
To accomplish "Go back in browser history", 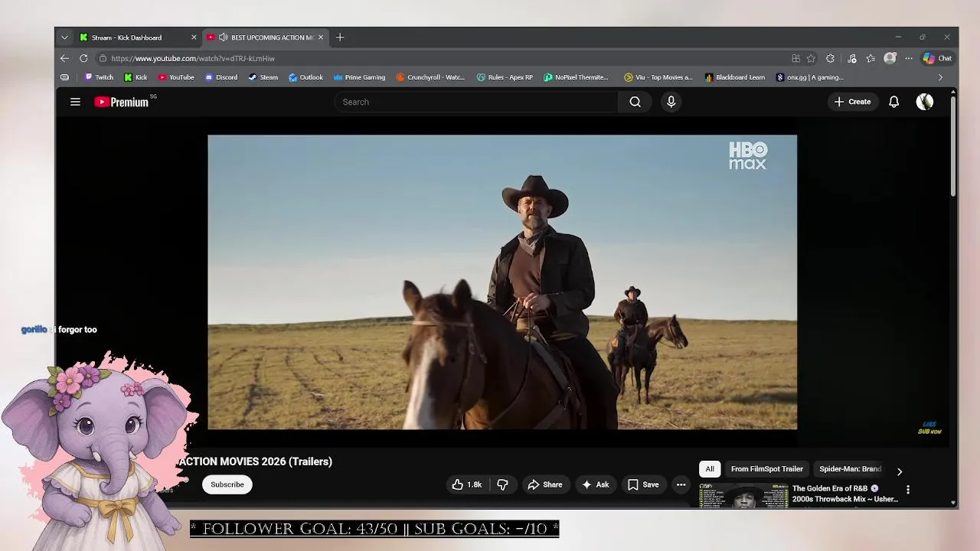I will point(64,58).
